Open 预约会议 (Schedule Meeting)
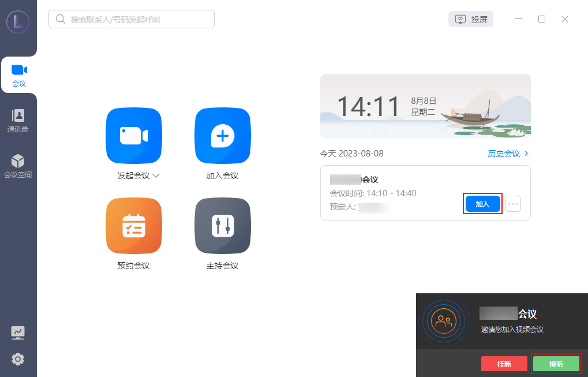588x377 pixels. click(x=134, y=226)
